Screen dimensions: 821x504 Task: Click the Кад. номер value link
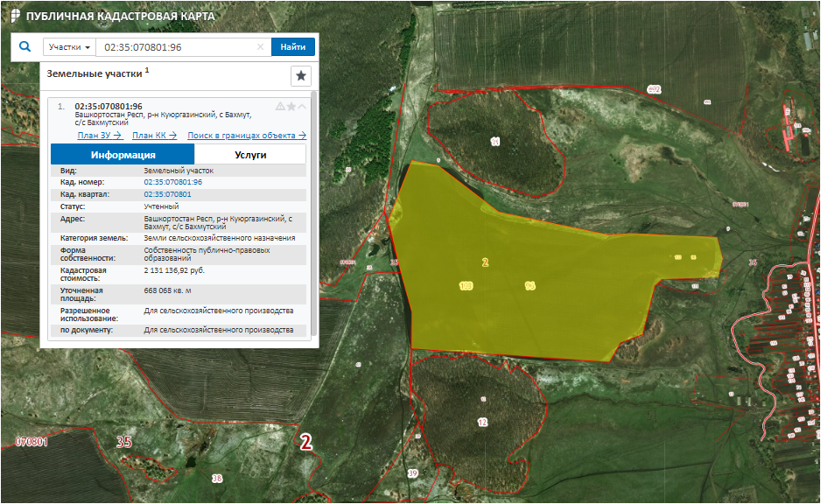click(x=172, y=182)
